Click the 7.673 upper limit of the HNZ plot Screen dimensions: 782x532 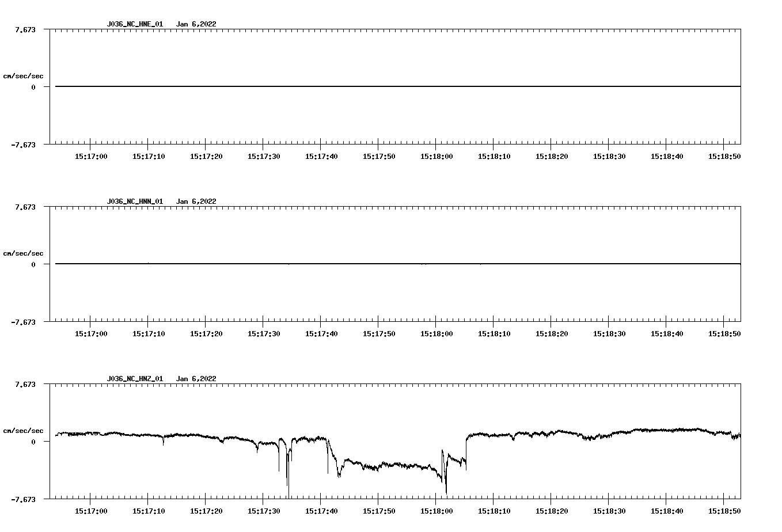tap(25, 384)
